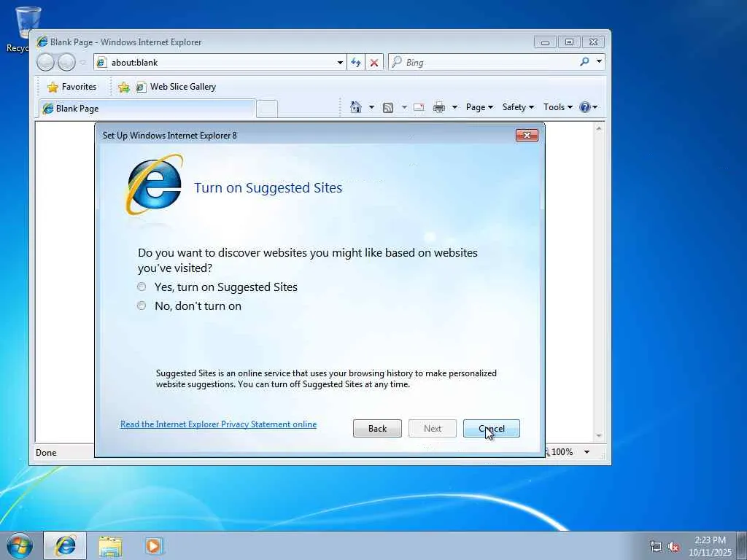Expand the Feeds dropdown arrow
747x560 pixels.
click(x=404, y=107)
